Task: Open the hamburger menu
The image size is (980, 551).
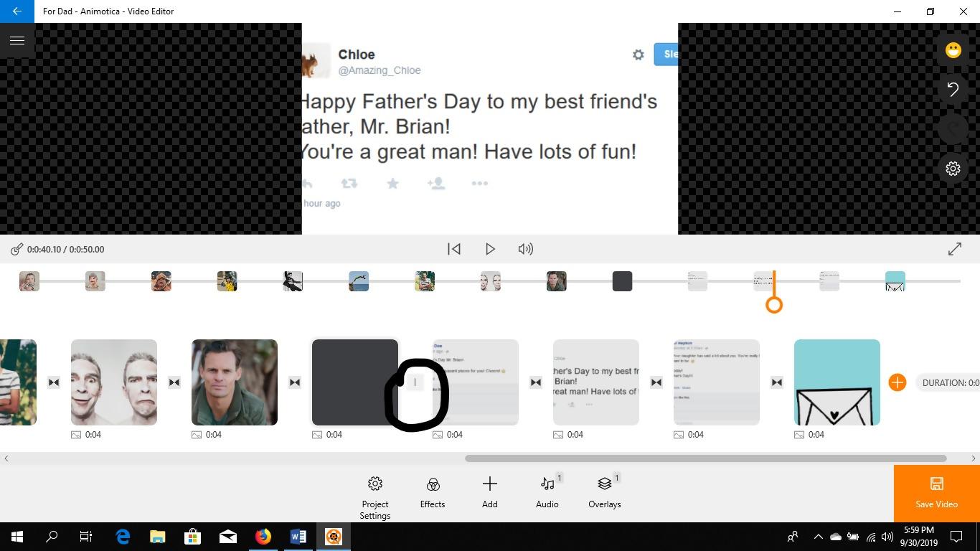Action: point(17,40)
